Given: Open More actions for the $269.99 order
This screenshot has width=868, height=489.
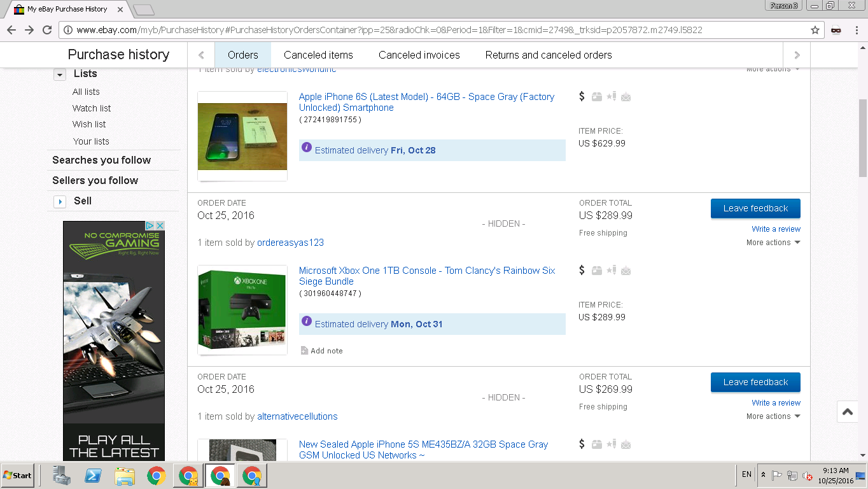Looking at the screenshot, I should point(773,416).
